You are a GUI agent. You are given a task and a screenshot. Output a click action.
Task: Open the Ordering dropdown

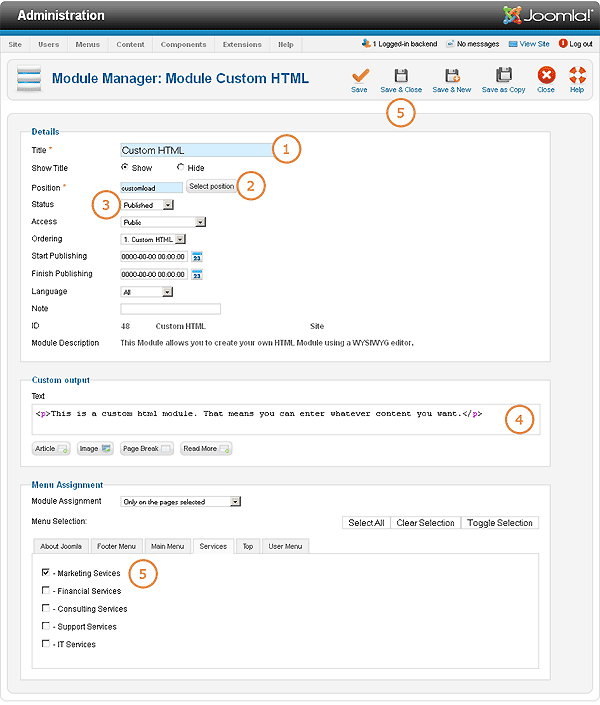coord(153,240)
